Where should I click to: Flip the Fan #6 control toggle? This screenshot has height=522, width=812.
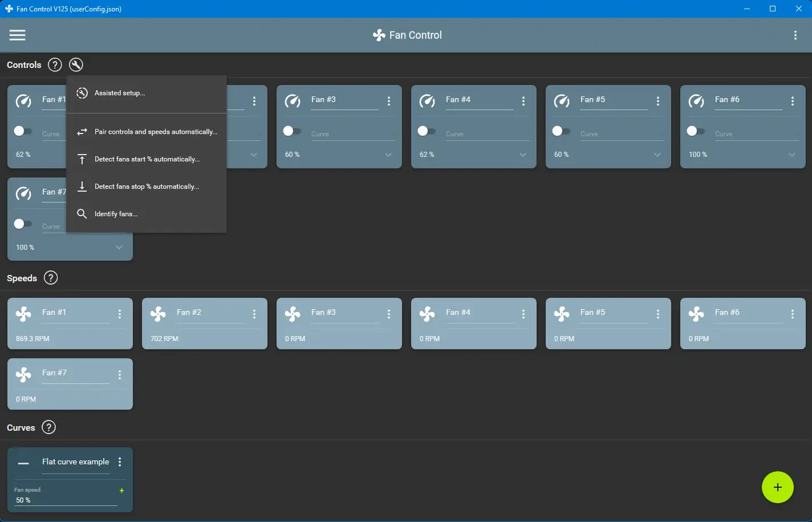tap(696, 131)
